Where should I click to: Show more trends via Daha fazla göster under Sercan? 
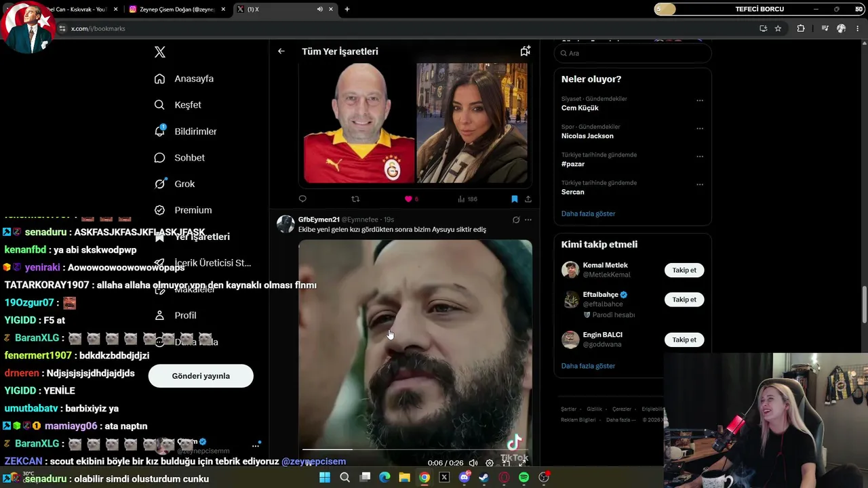pyautogui.click(x=589, y=213)
